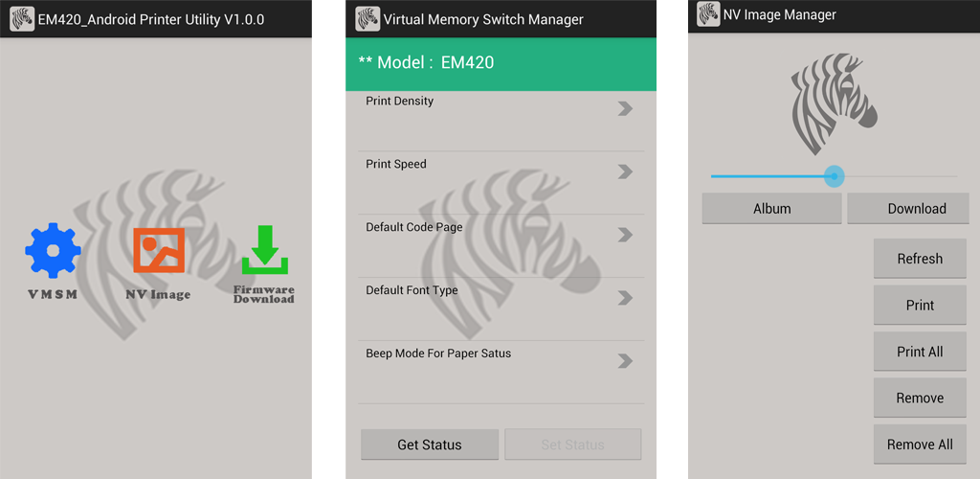This screenshot has height=479, width=980.
Task: Open the orange NV Image icon
Action: 159,250
